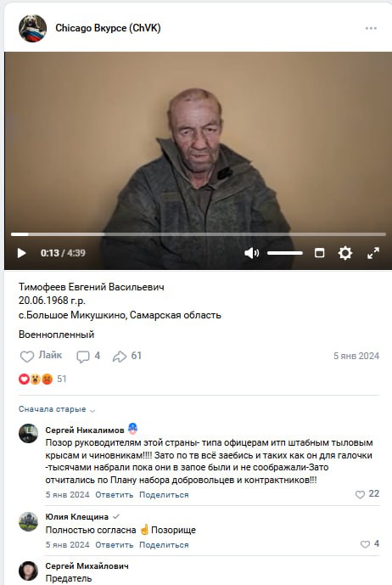
Task: View the 51 reactions list
Action: (x=42, y=379)
